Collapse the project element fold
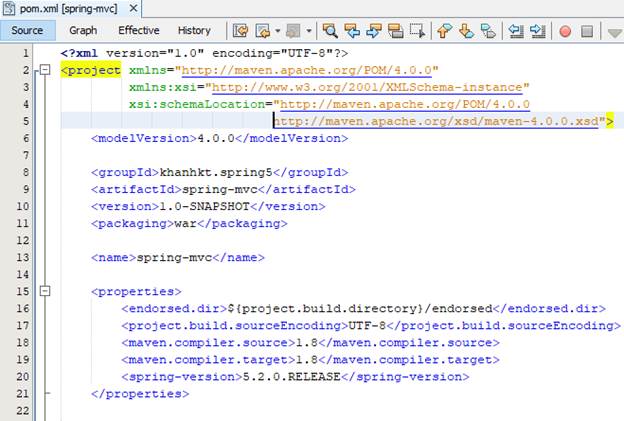 tap(45, 70)
